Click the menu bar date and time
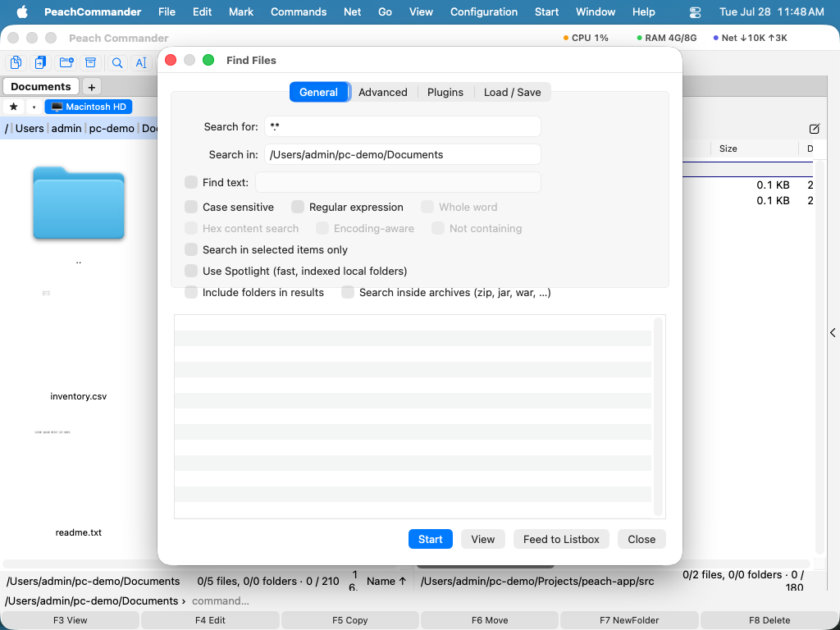Image resolution: width=840 pixels, height=630 pixels. click(771, 11)
